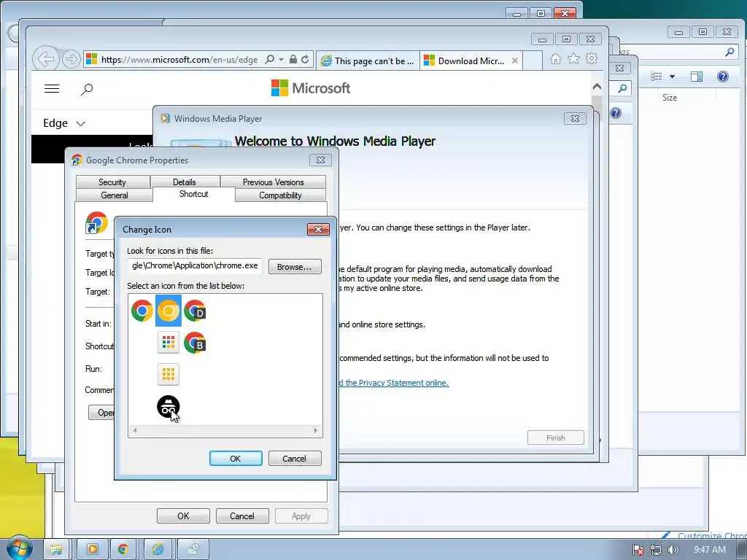The width and height of the screenshot is (747, 560).
Task: Close the Download Microsoft Edge tab
Action: (515, 61)
